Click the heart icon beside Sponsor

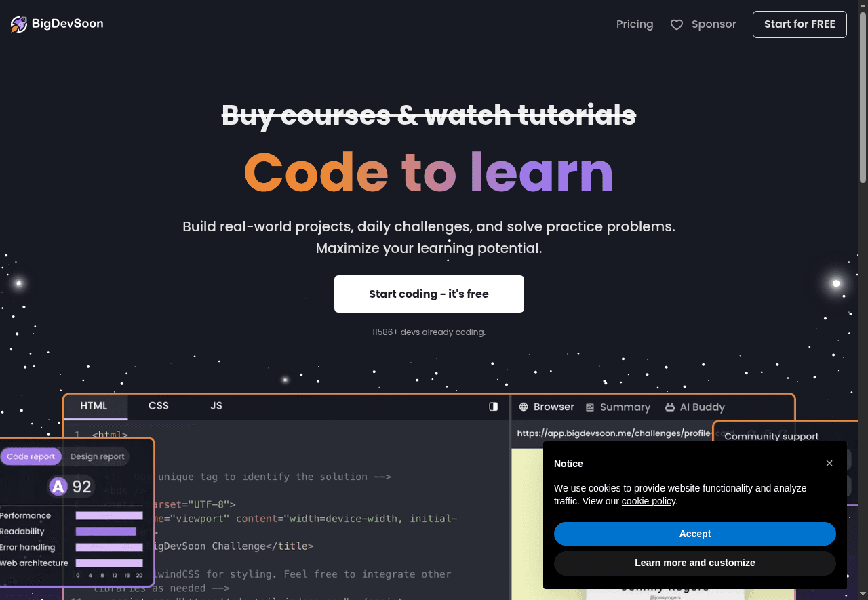(x=676, y=25)
